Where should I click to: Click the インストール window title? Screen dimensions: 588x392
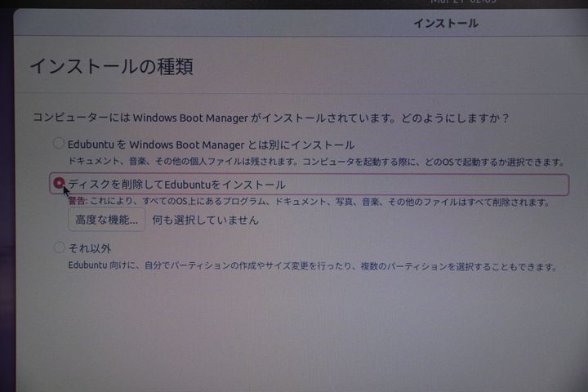click(x=446, y=23)
